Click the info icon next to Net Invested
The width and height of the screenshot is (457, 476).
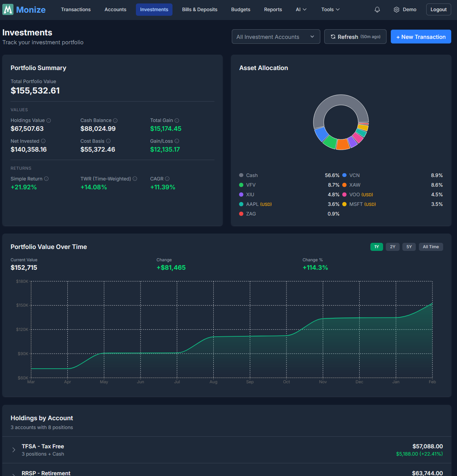coord(43,141)
